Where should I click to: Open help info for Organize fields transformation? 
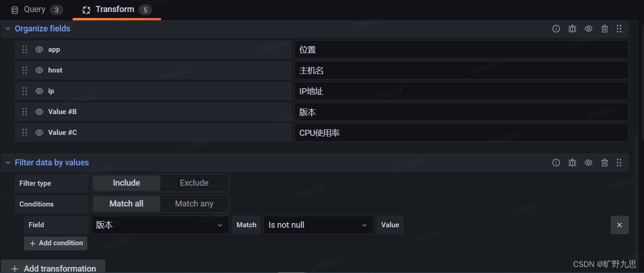click(x=556, y=28)
